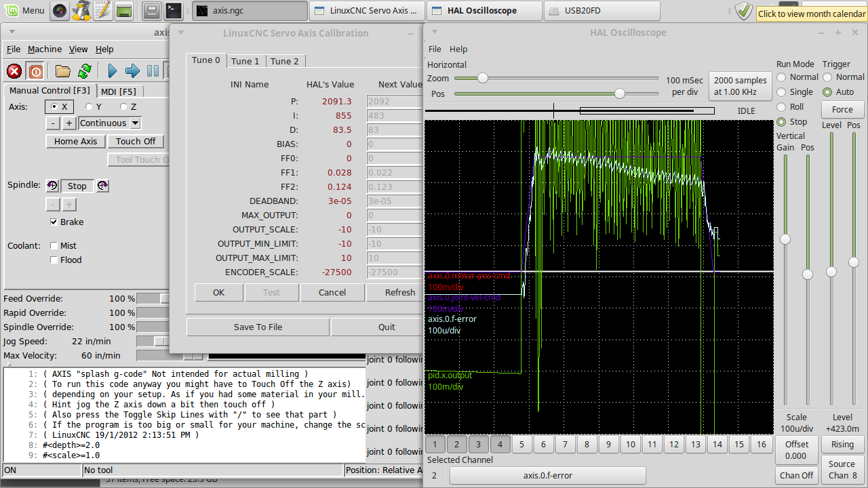The width and height of the screenshot is (868, 488).
Task: Open Help menu in HAL Oscilloscope
Action: point(458,49)
